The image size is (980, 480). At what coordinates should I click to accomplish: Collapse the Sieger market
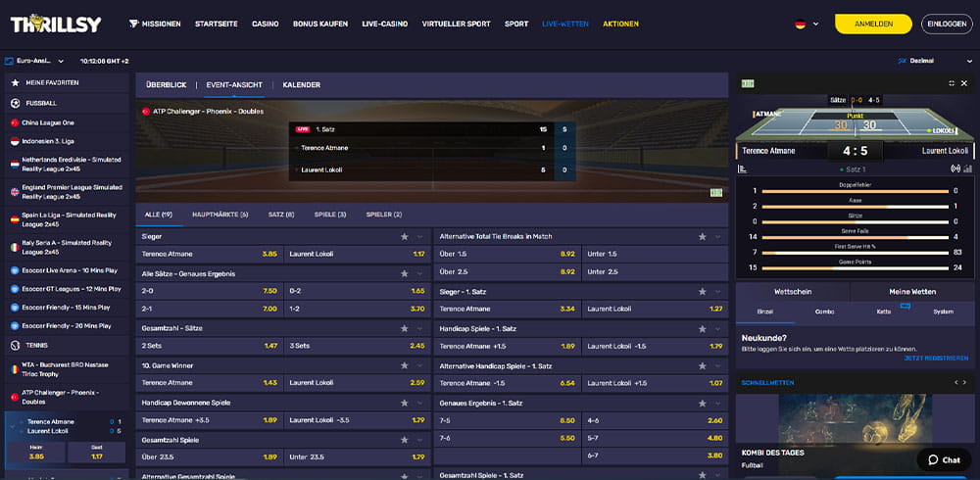point(420,237)
